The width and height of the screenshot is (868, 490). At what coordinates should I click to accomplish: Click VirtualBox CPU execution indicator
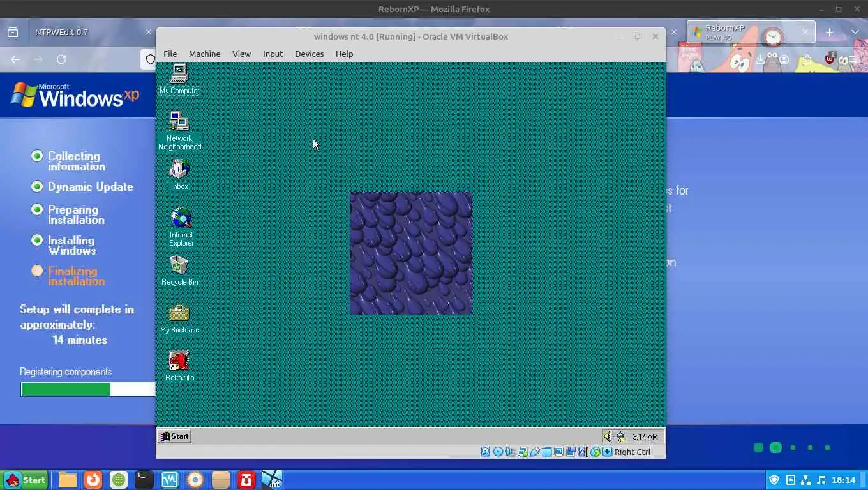click(583, 452)
